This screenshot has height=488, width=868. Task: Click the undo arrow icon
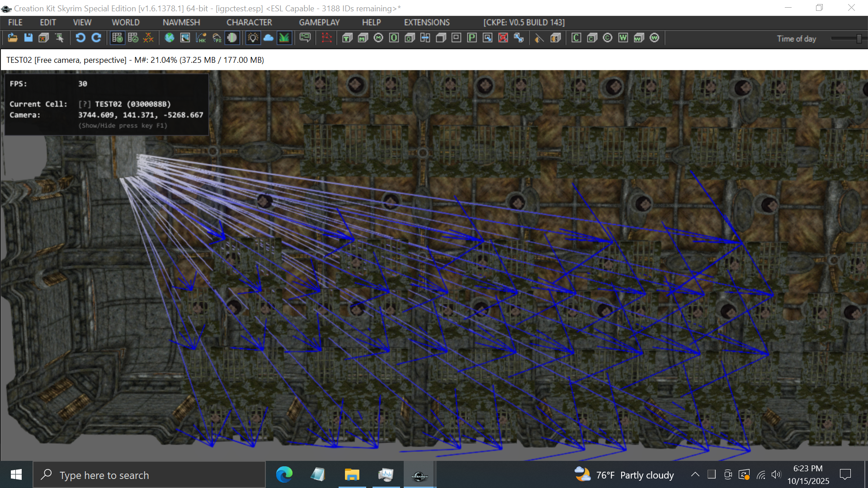[80, 38]
